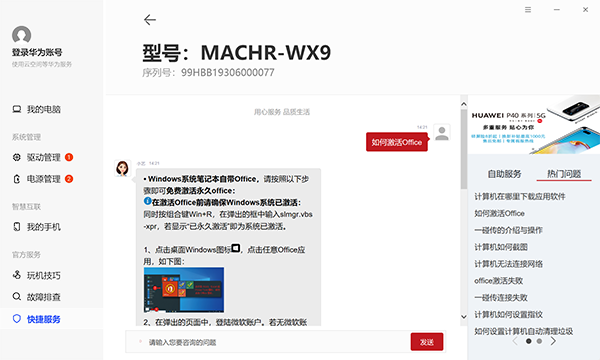Click the Windows logo icon in reply text
The height and width of the screenshot is (360, 600).
click(x=235, y=248)
